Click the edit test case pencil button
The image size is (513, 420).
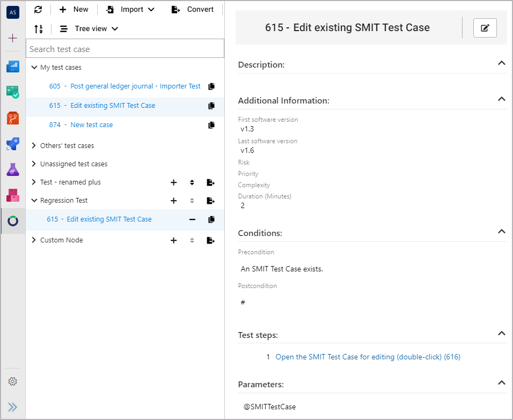tap(485, 28)
